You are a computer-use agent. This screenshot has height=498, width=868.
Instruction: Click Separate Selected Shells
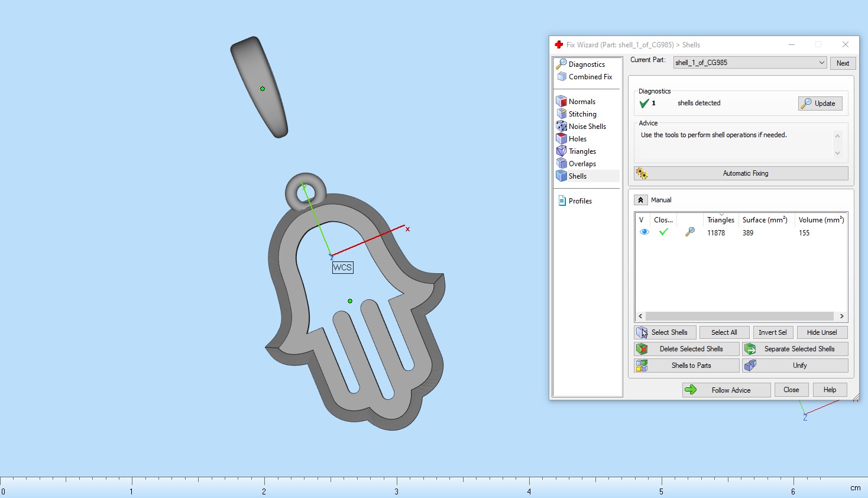pyautogui.click(x=795, y=349)
